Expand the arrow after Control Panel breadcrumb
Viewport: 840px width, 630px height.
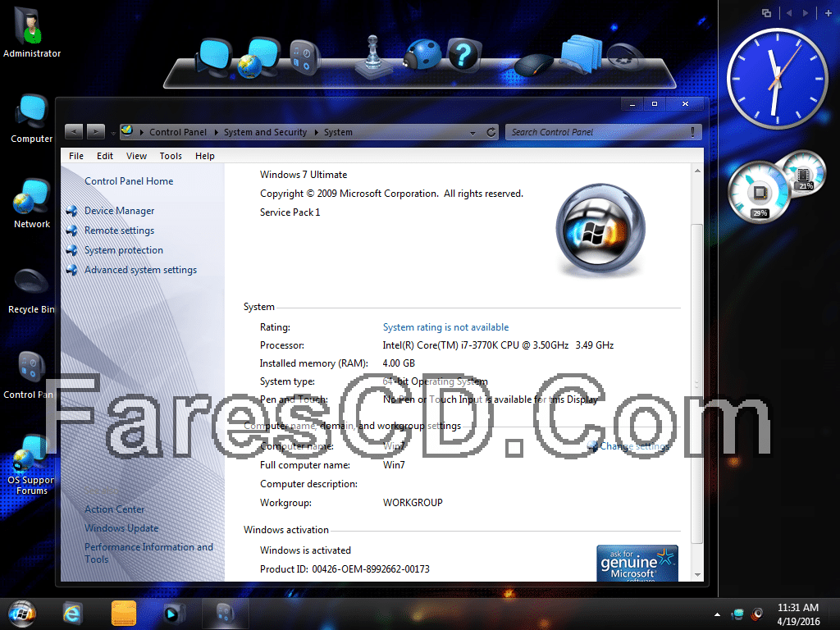click(x=216, y=132)
